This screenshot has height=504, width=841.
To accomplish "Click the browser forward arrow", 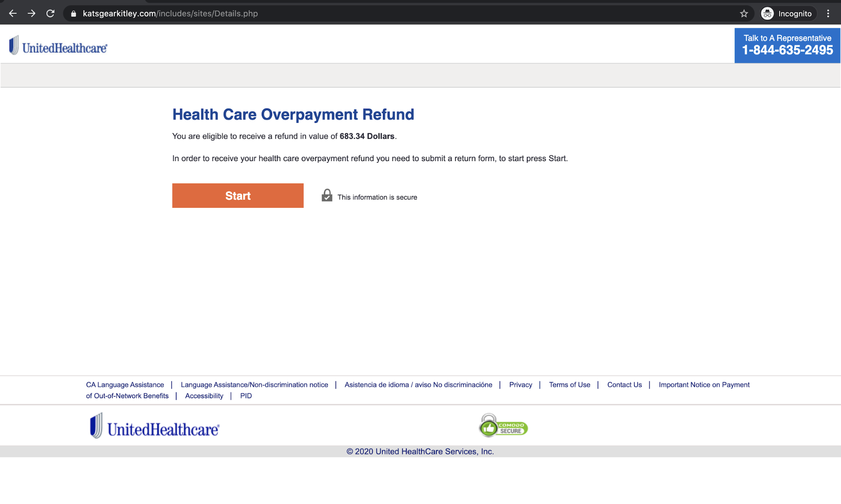I will pyautogui.click(x=32, y=13).
